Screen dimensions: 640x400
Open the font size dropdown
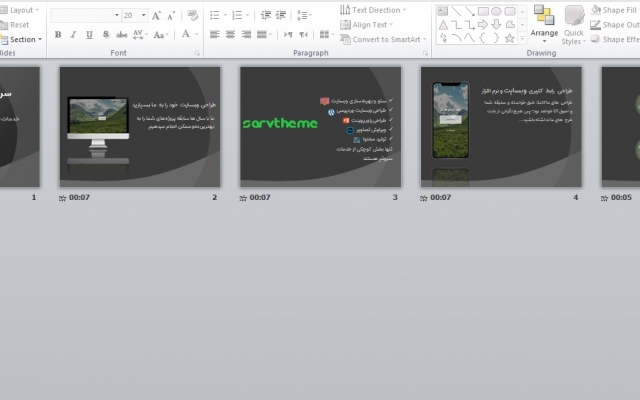[x=144, y=15]
